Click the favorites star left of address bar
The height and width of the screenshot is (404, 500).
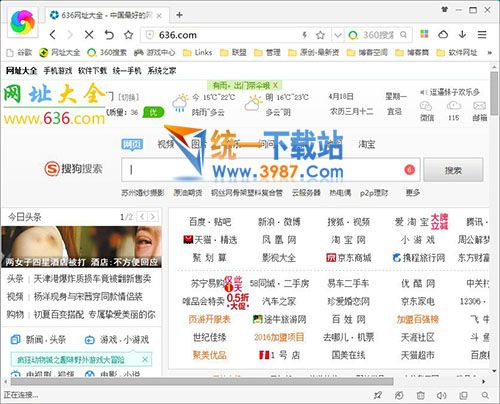128,35
